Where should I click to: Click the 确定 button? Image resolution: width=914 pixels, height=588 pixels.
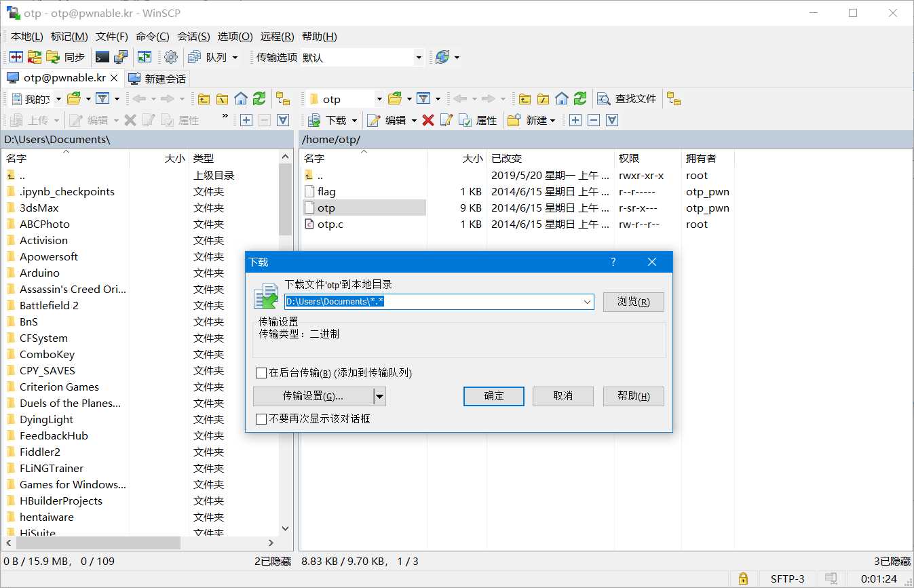[x=494, y=396]
